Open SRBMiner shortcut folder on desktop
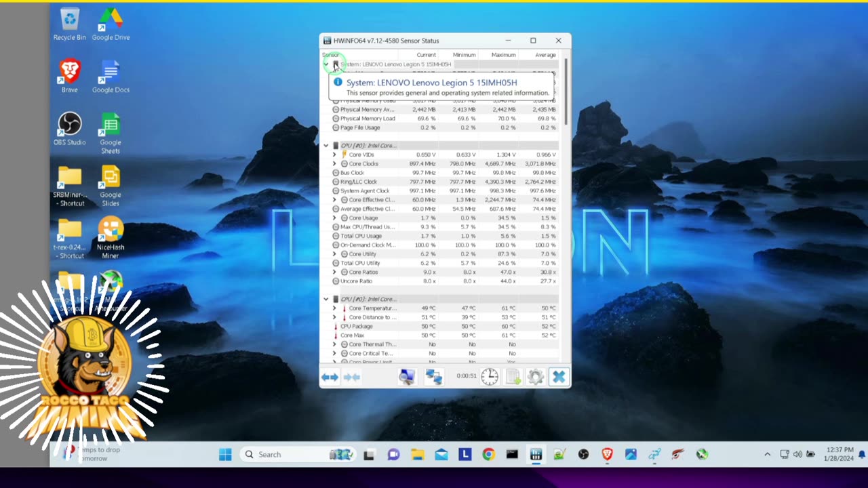Viewport: 868px width, 488px height. (70, 186)
